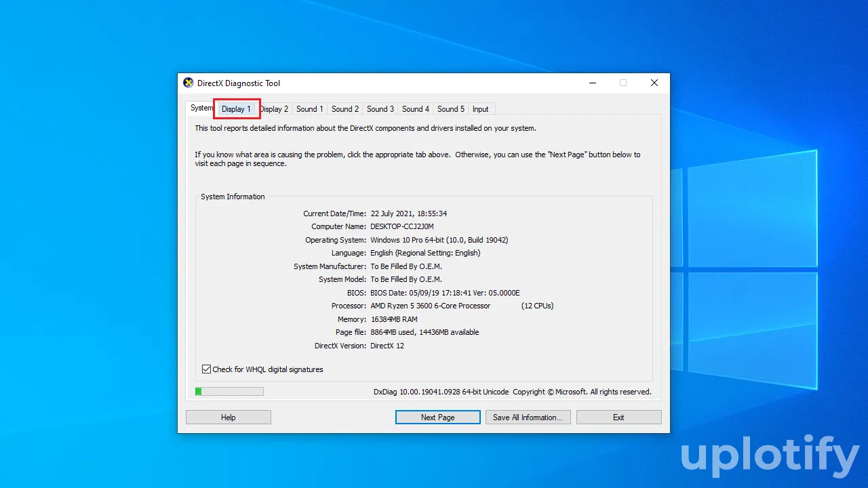Open the Sound 2 tab
This screenshot has height=488, width=868.
click(345, 109)
